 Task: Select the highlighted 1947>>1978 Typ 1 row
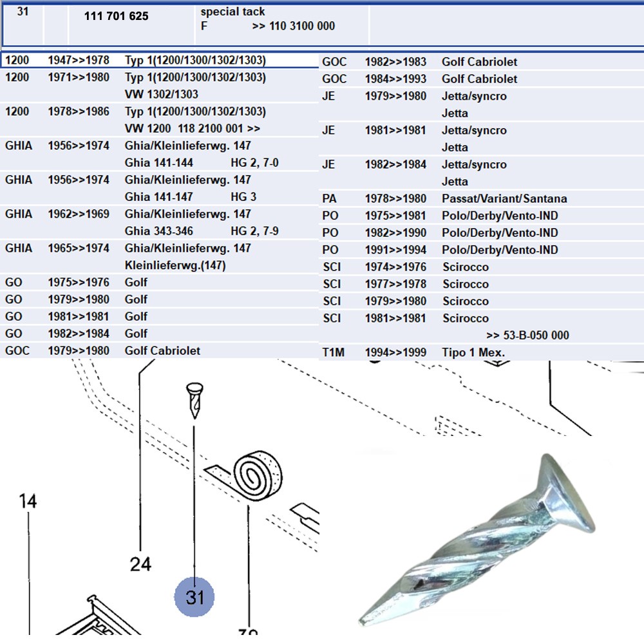(161, 61)
